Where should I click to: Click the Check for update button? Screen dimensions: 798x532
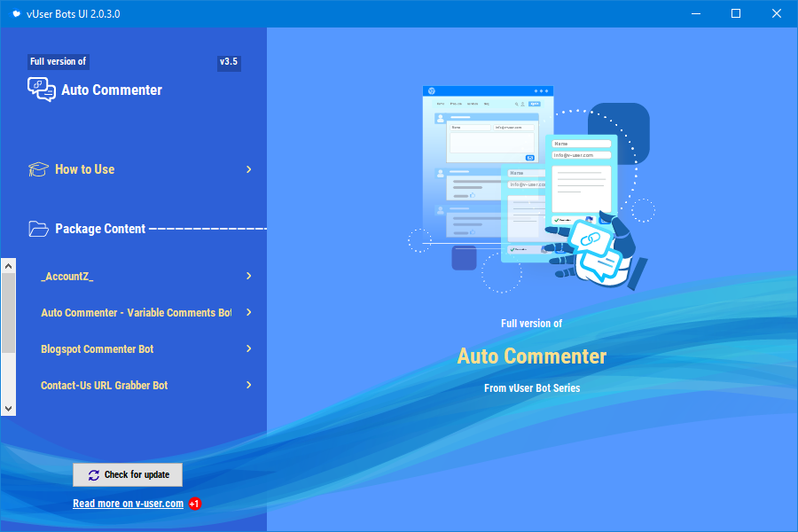pyautogui.click(x=128, y=474)
